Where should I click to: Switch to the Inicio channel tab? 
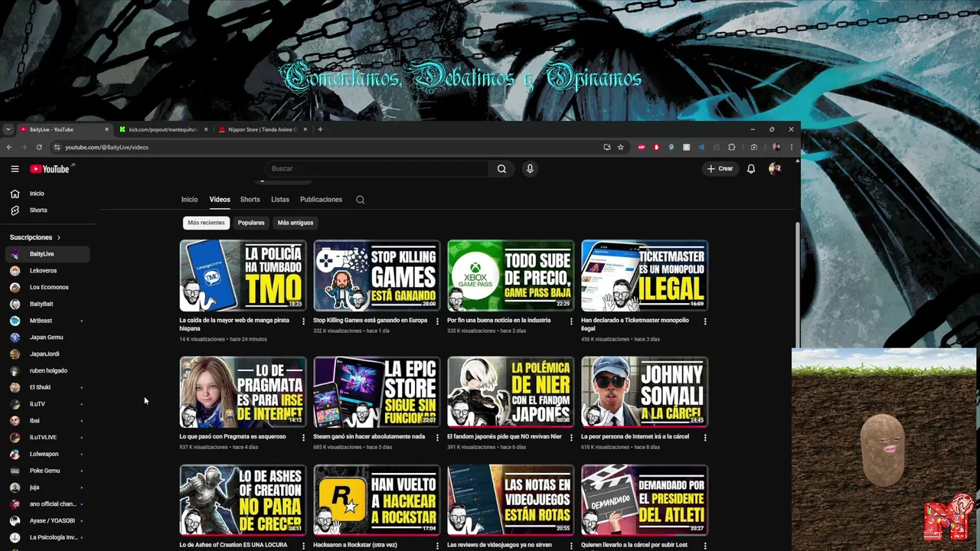[x=189, y=200]
